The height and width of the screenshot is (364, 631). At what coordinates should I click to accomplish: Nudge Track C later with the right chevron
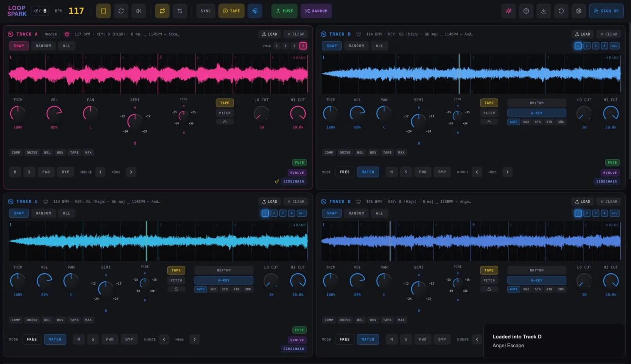coord(194,339)
